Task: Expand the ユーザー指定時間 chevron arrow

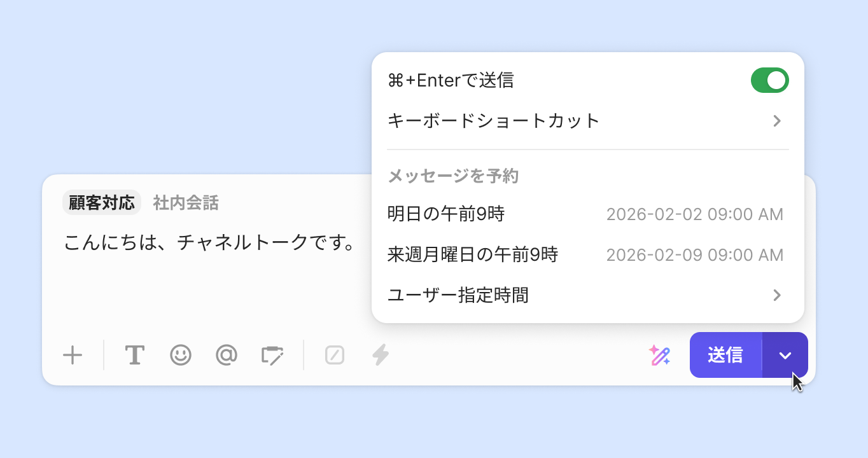Action: pos(777,295)
